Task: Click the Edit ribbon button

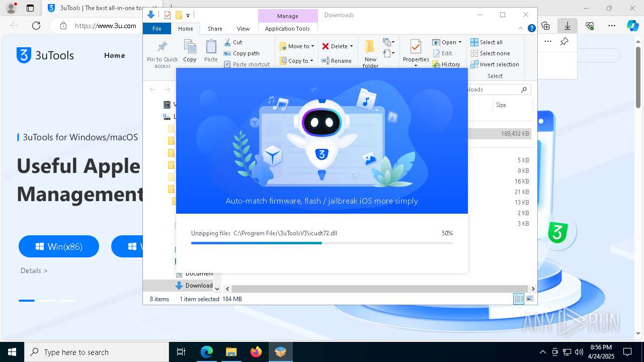Action: [x=442, y=53]
